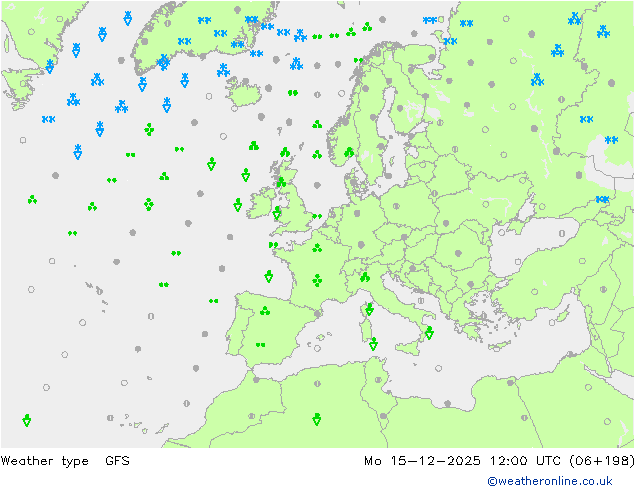Click the green rain symbol over northern Italy
Viewport: 634px width, 490px height.
tap(365, 277)
